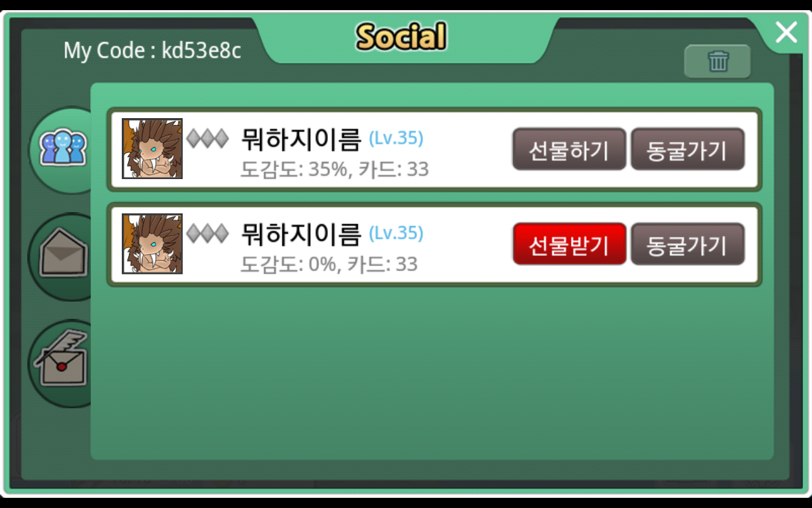The image size is (812, 508).
Task: Click Lv.35 label in first row
Action: point(396,138)
